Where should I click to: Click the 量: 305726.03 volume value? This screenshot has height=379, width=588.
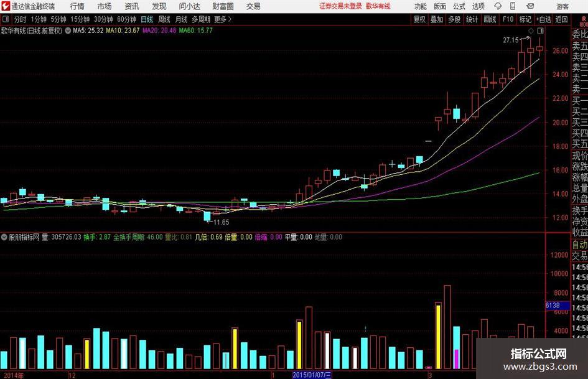tap(62, 237)
